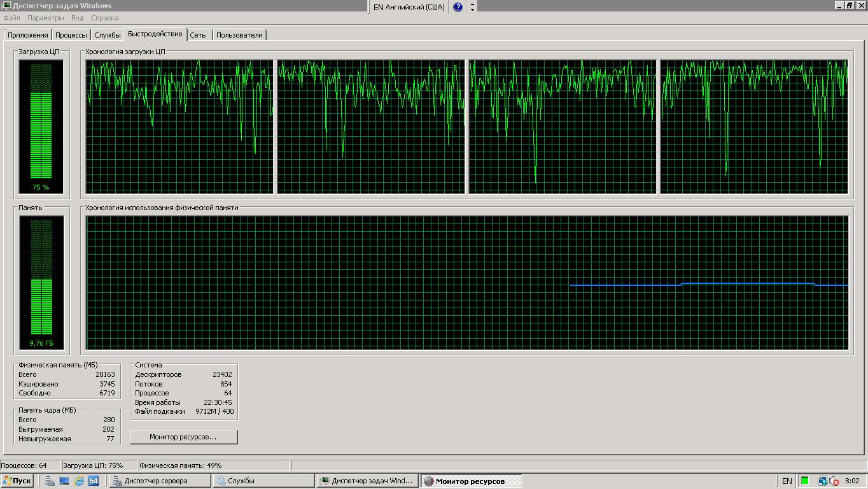Image resolution: width=868 pixels, height=489 pixels.
Task: Click status bar Процессов: 64
Action: (30, 465)
